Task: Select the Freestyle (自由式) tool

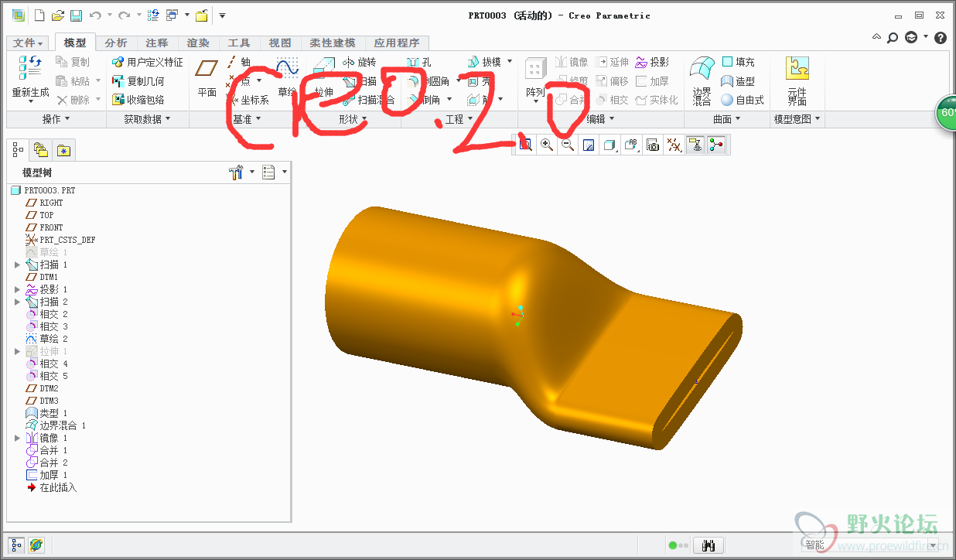Action: (743, 100)
